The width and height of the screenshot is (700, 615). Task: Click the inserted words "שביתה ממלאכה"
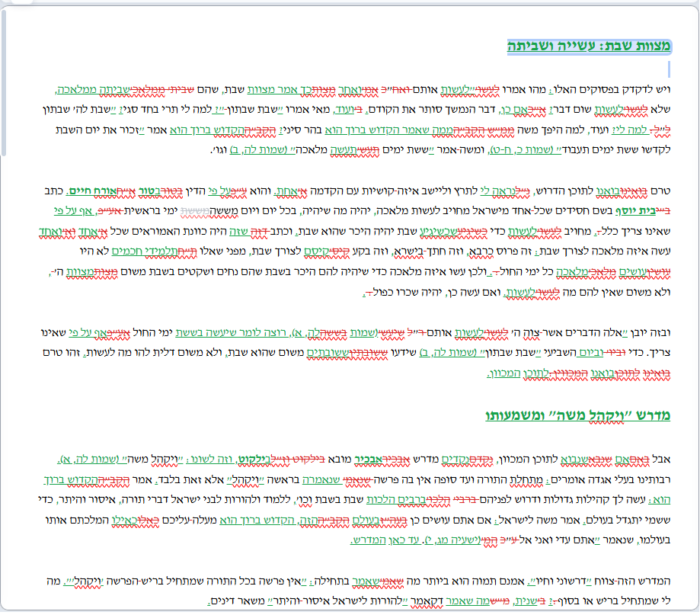[93, 89]
